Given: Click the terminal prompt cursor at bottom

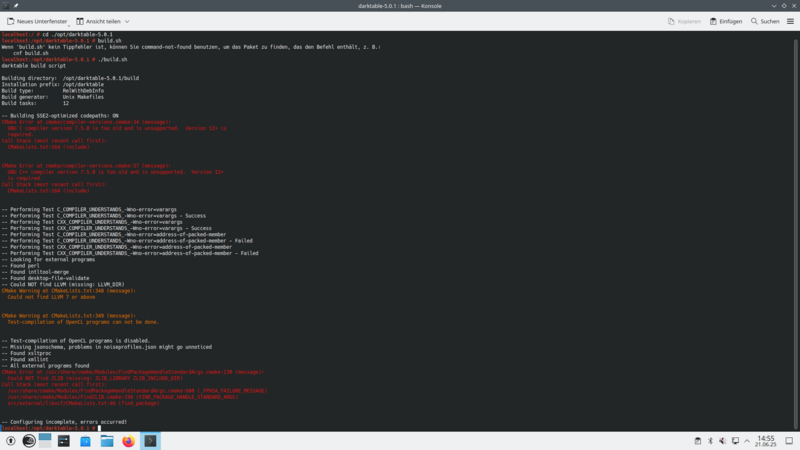Looking at the screenshot, I should click(99, 428).
